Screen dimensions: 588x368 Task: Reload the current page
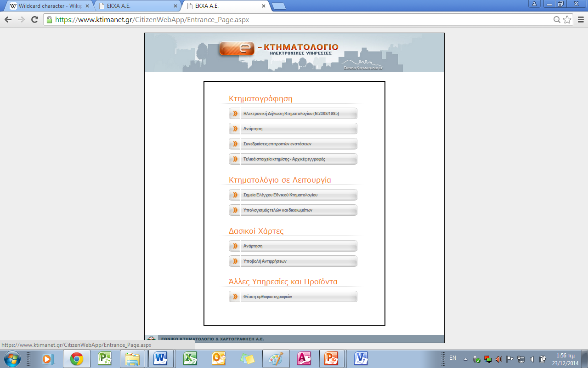[x=34, y=19]
